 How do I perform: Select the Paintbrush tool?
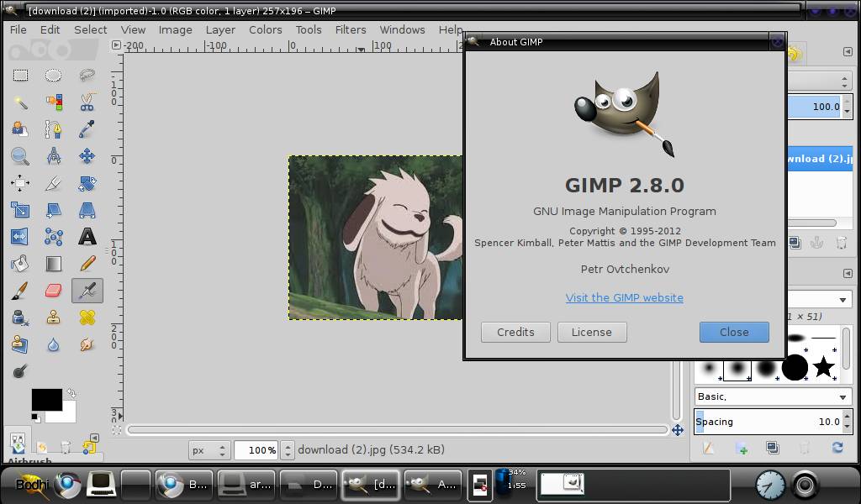click(x=20, y=291)
